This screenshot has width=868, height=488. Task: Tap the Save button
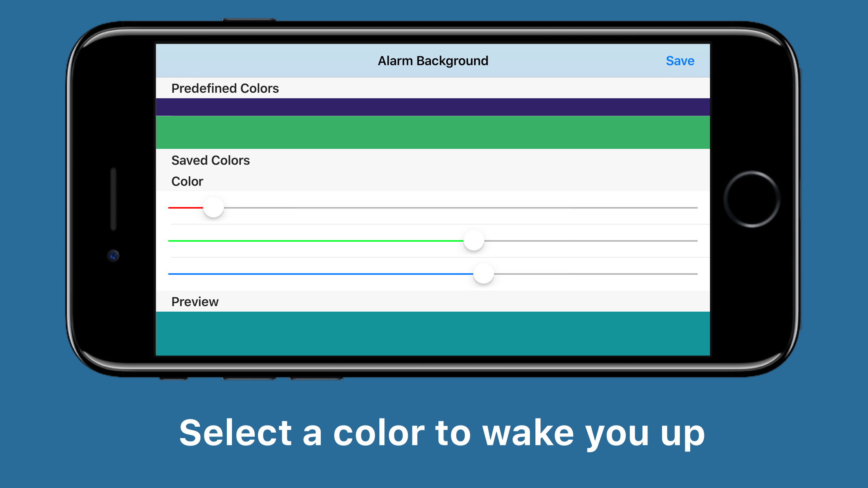coord(680,61)
